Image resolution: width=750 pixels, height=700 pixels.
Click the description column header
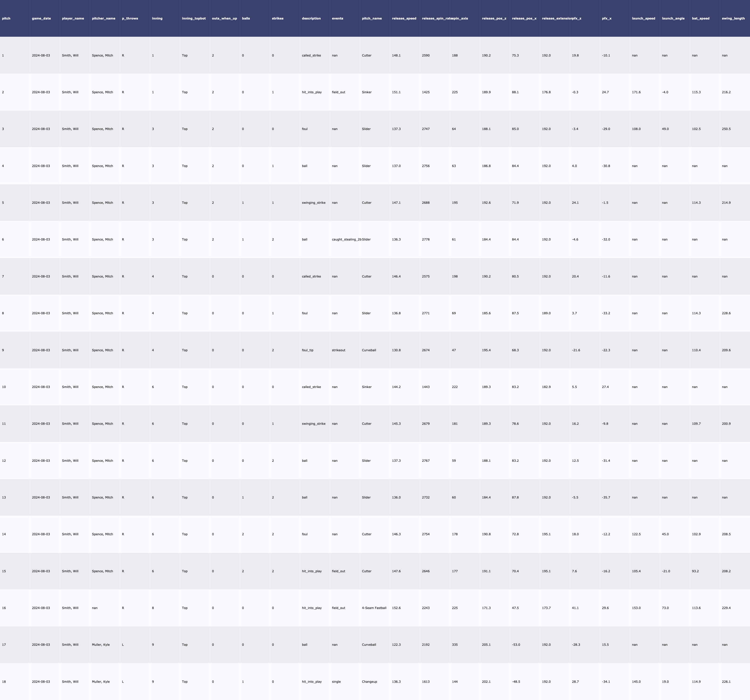[311, 18]
